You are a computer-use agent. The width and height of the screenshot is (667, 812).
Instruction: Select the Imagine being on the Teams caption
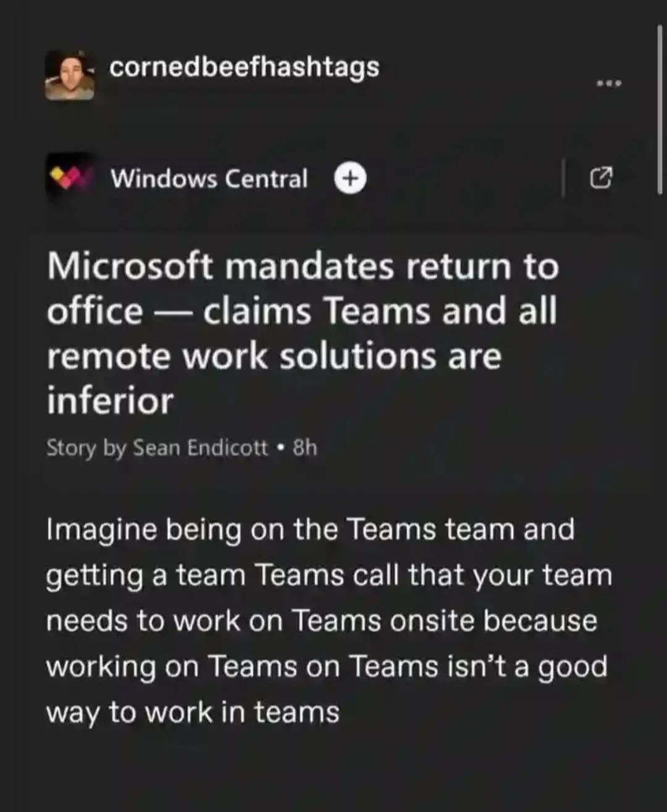(x=329, y=621)
